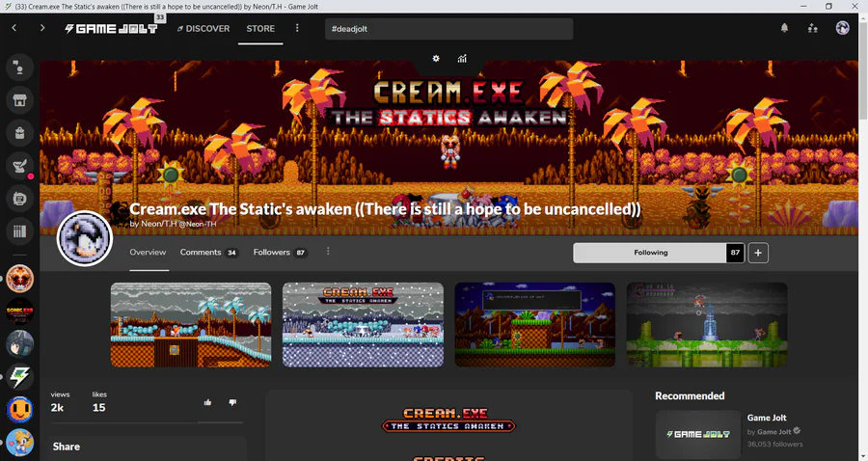Click the 2k views count
868x461 pixels.
[57, 407]
